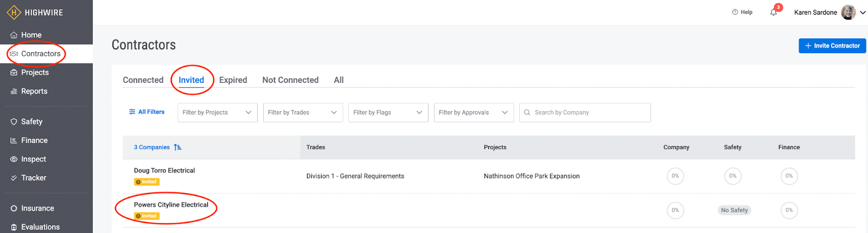This screenshot has width=868, height=233.
Task: Switch to the Expired tab
Action: (x=233, y=80)
